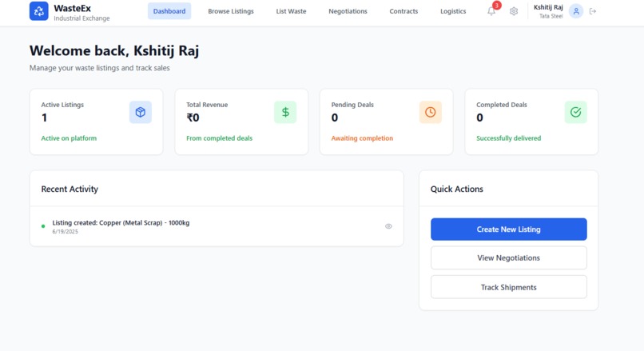Click the red notification count badge
The image size is (644, 351).
(497, 6)
